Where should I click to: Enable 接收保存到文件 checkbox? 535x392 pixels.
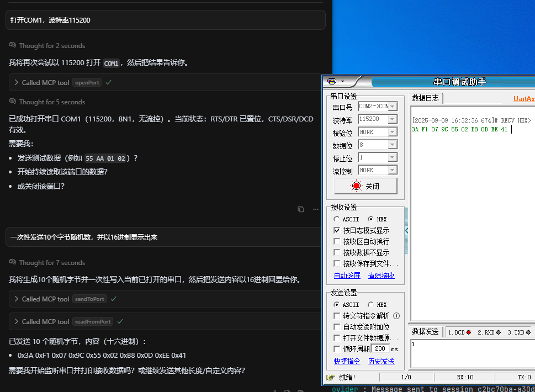pyautogui.click(x=337, y=263)
